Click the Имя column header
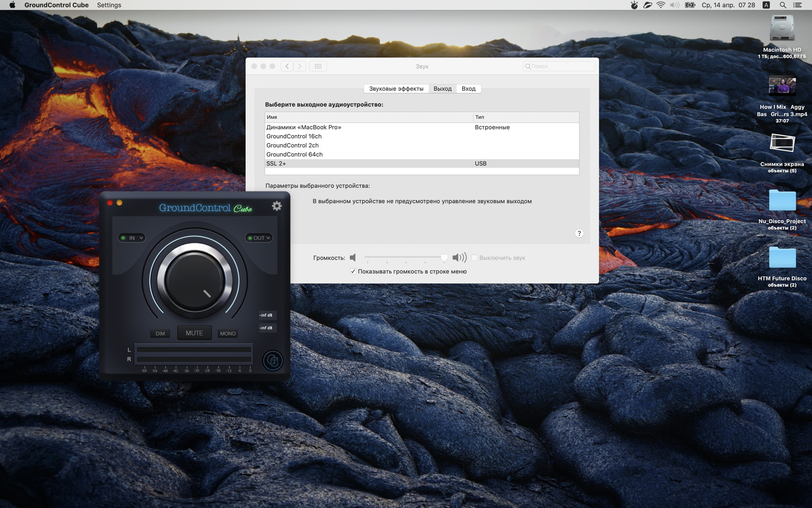The height and width of the screenshot is (508, 812). click(369, 117)
